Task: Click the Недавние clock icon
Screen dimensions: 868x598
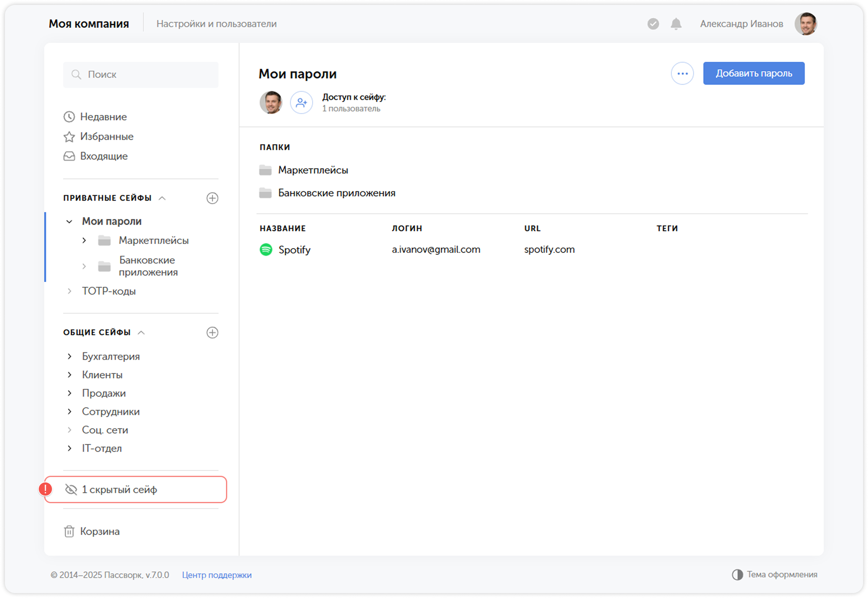Action: (x=69, y=117)
